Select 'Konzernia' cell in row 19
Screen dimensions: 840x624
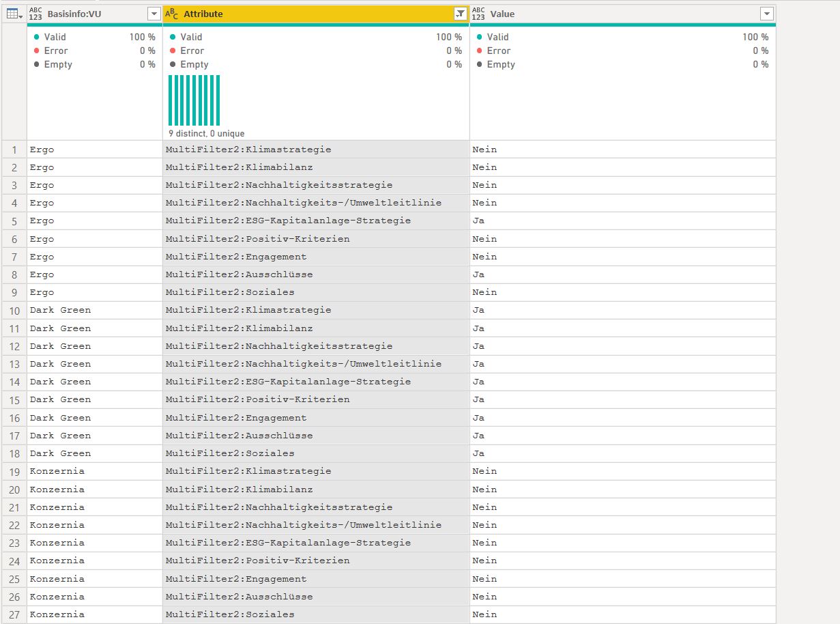[57, 471]
